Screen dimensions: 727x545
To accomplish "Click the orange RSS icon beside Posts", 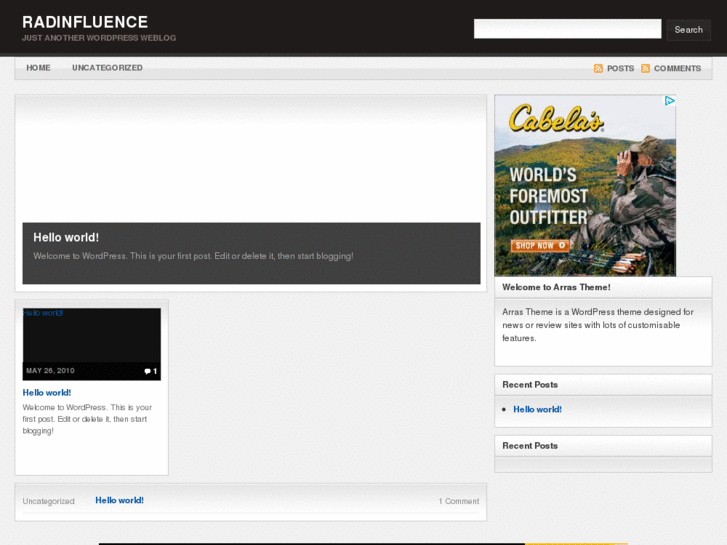I will click(x=598, y=68).
